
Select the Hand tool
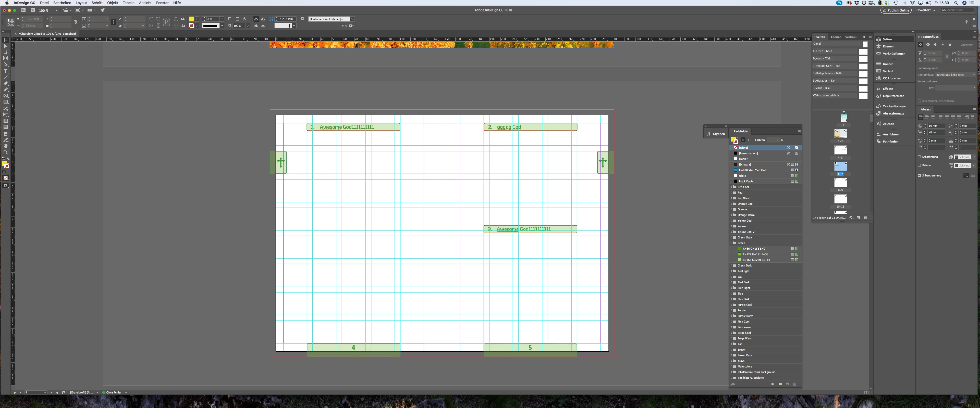pos(6,146)
